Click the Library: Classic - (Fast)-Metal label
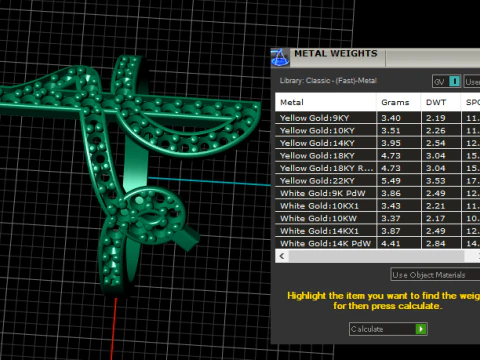Image resolution: width=480 pixels, height=360 pixels. point(328,81)
